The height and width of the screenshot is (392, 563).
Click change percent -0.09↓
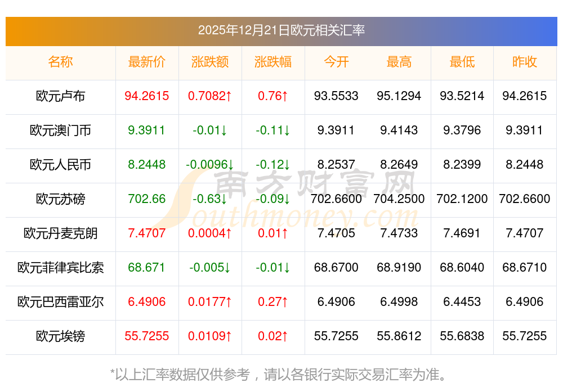(273, 199)
